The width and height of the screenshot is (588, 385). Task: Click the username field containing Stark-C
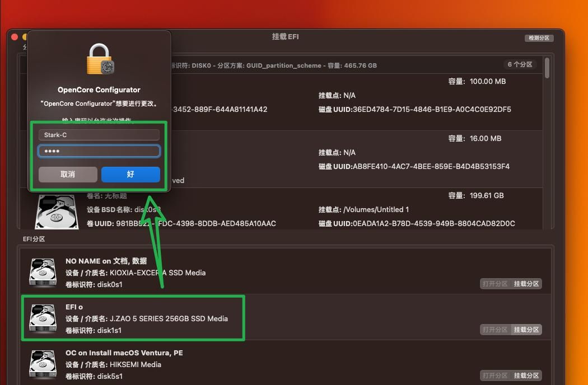[99, 135]
